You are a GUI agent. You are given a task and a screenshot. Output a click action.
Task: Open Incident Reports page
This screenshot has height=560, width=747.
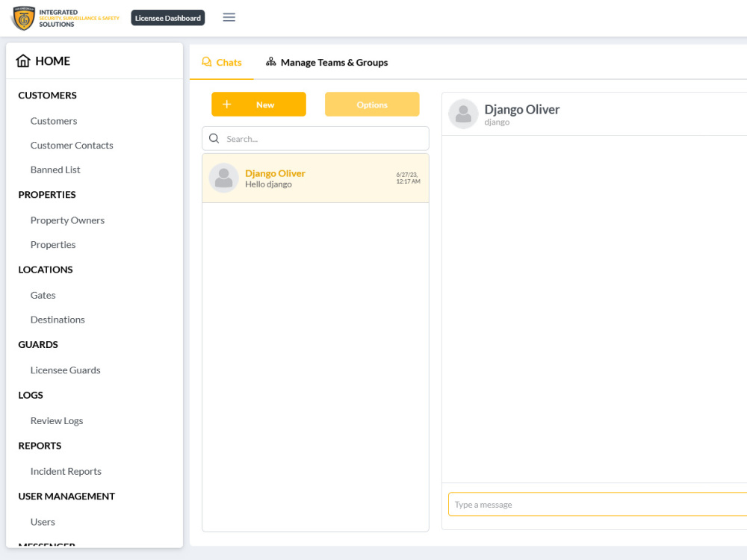point(66,471)
